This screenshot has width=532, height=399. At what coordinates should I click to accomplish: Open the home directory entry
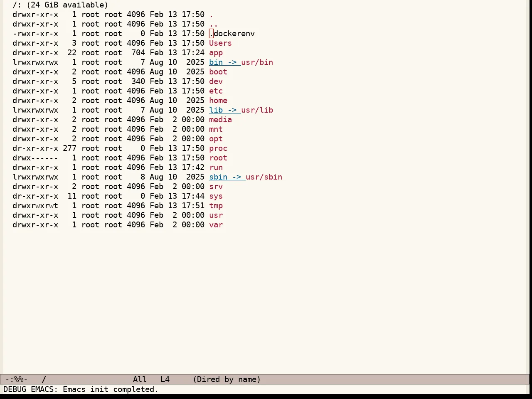(x=218, y=101)
